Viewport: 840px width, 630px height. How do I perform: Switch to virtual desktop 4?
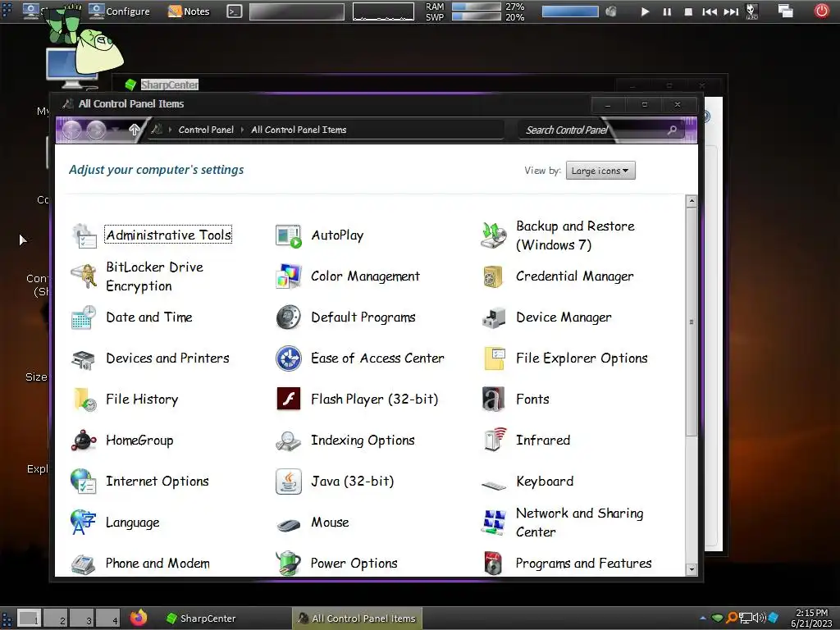pos(109,619)
